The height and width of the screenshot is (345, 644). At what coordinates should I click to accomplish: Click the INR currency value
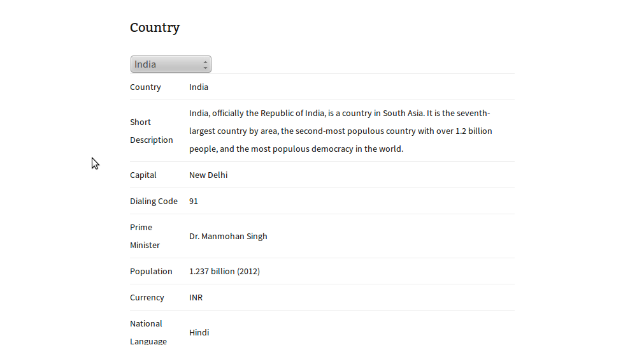[196, 298]
